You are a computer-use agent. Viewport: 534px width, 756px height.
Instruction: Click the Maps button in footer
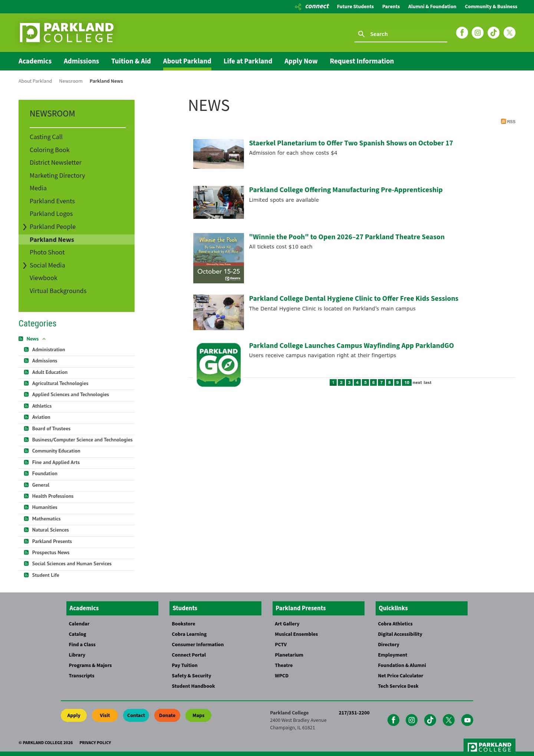(198, 716)
